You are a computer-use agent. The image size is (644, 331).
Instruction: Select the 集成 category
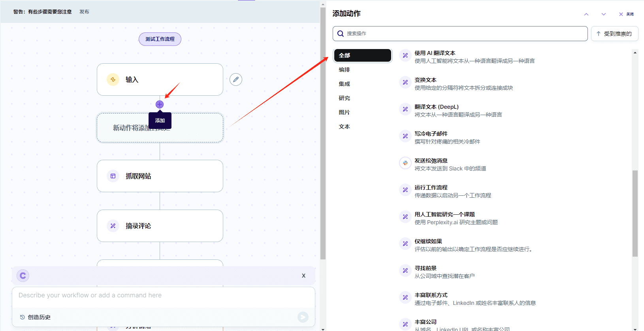[345, 84]
